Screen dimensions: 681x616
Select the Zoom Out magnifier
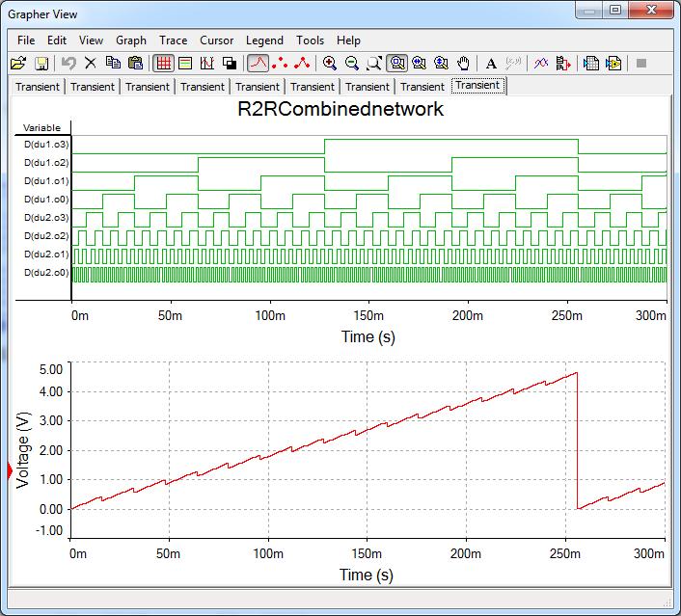352,64
